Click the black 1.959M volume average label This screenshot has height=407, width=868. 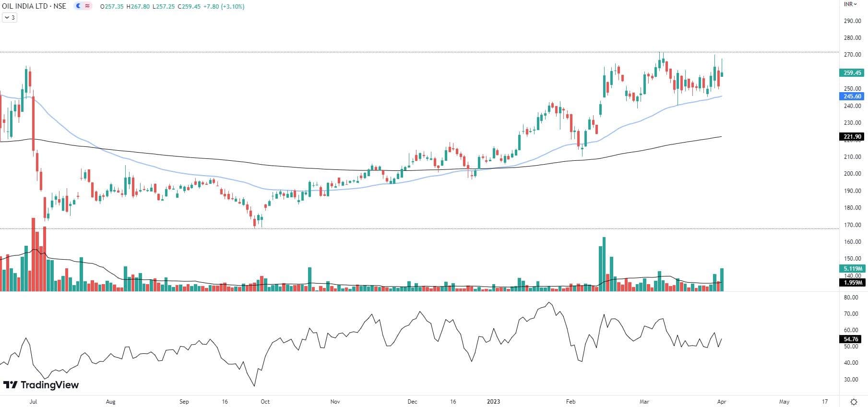coord(852,283)
